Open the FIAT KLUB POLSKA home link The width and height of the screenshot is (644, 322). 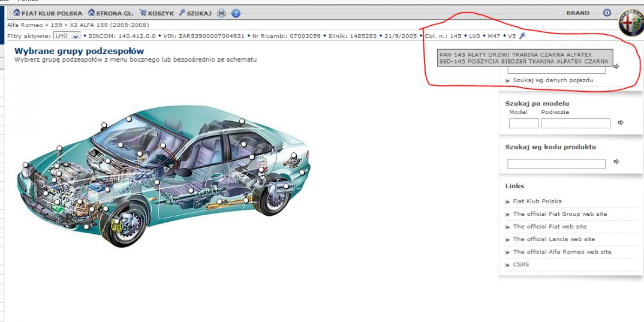tap(47, 13)
